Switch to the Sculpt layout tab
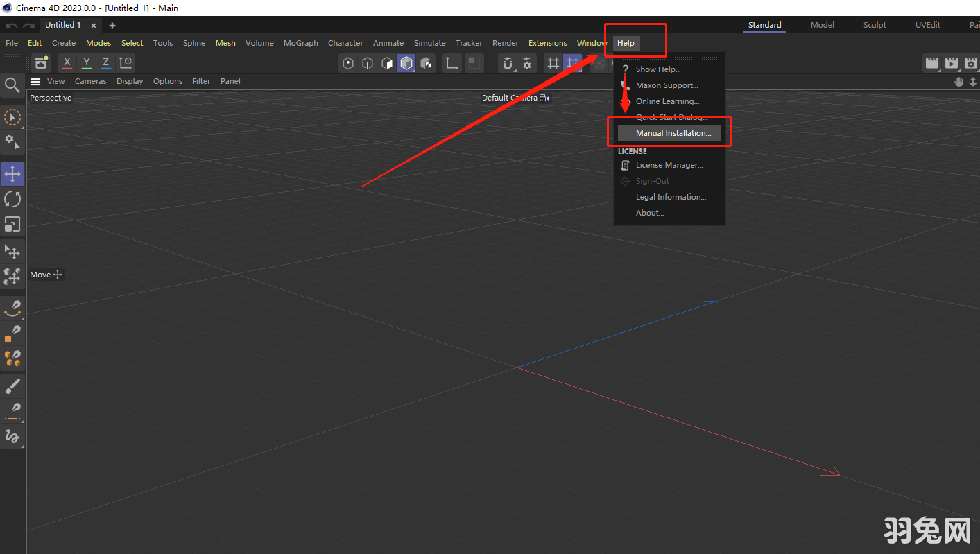This screenshot has height=554, width=980. pos(874,25)
